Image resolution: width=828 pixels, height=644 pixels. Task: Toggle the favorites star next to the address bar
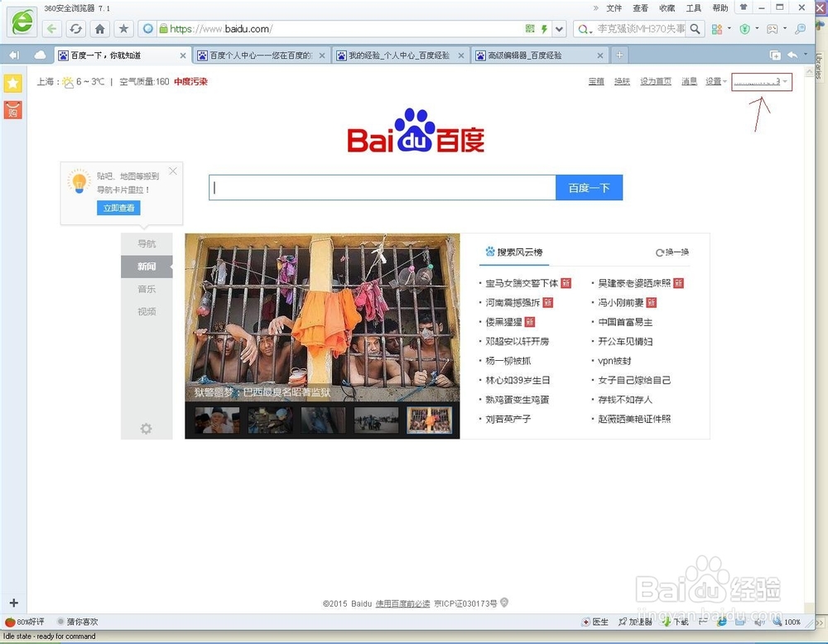(123, 28)
